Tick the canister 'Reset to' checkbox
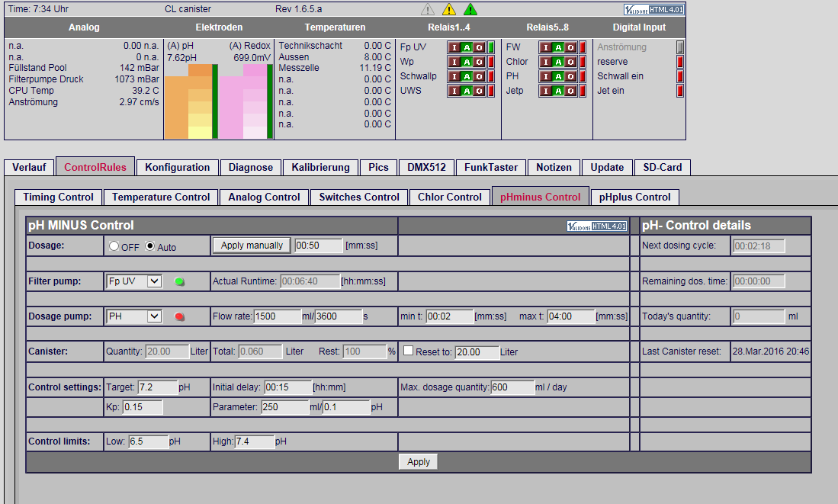838x504 pixels. coord(408,352)
